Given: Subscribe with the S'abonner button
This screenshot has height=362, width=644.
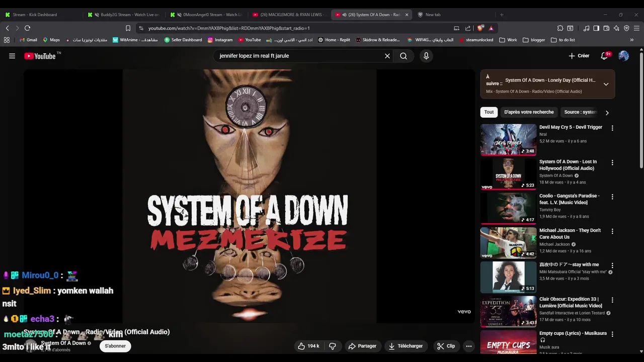Looking at the screenshot, I should [x=115, y=346].
